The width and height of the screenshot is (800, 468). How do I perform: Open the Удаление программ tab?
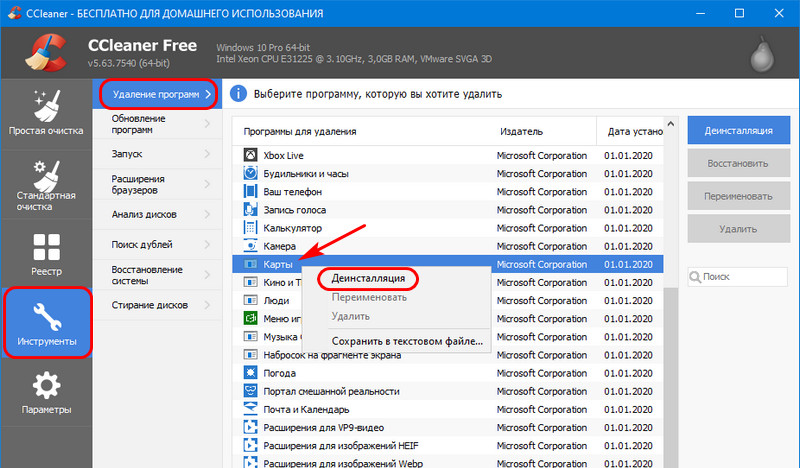pyautogui.click(x=159, y=94)
